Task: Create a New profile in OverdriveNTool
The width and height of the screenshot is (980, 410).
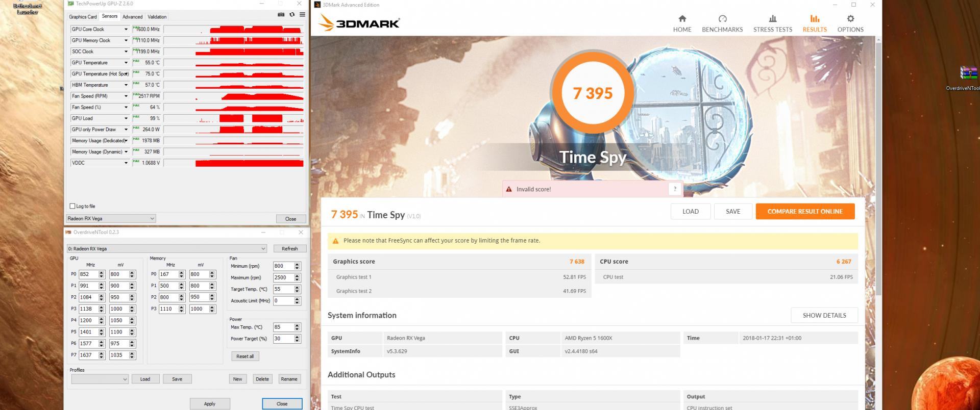Action: coord(237,379)
